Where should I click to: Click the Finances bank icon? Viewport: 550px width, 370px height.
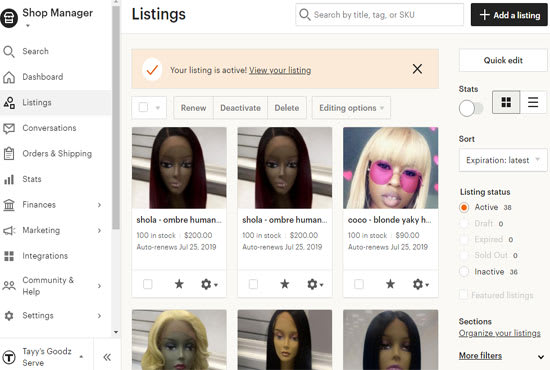pyautogui.click(x=9, y=205)
